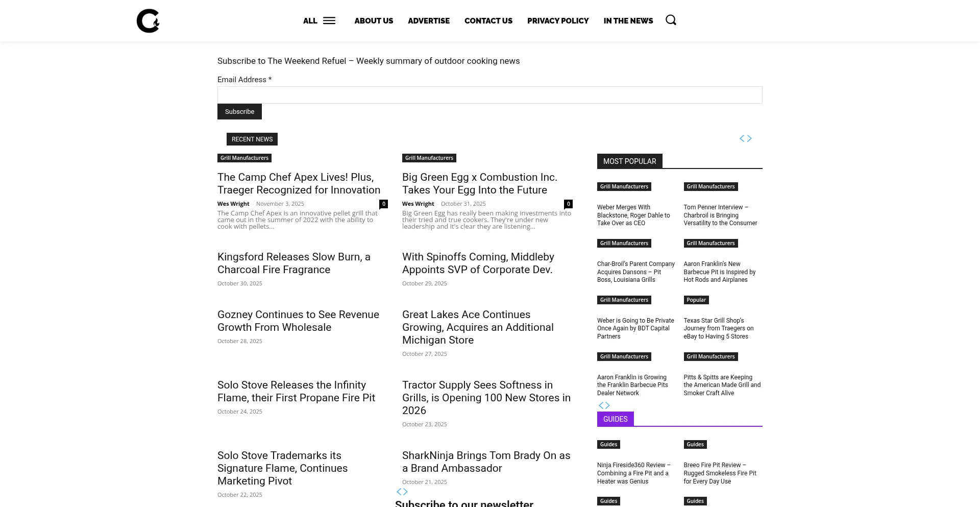Open Ninja Fireside360 Review guide
The image size is (980, 507).
click(x=634, y=473)
